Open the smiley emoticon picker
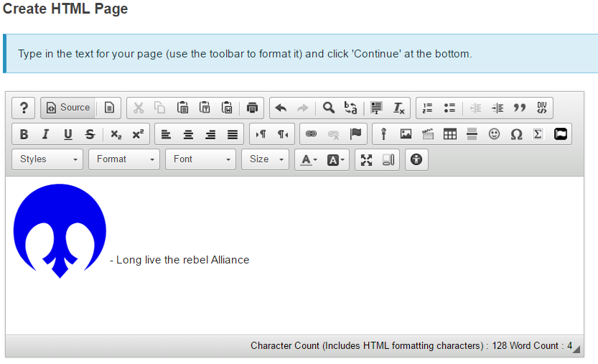The height and width of the screenshot is (364, 598). click(494, 134)
